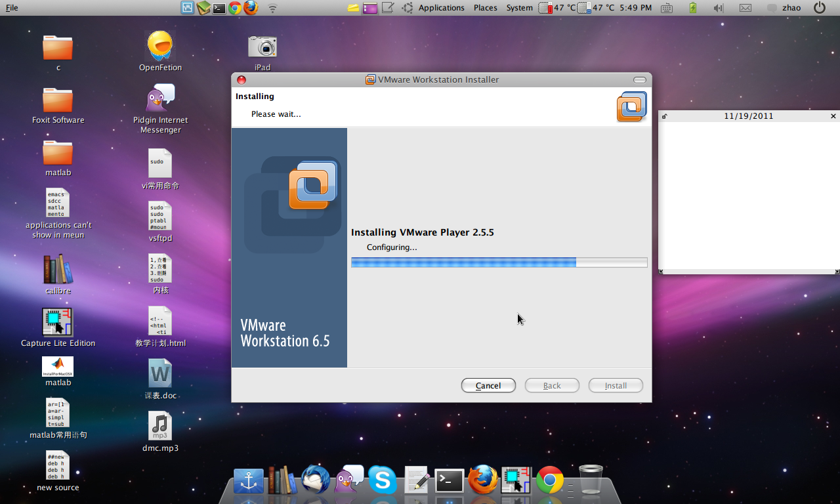The height and width of the screenshot is (504, 840).
Task: Click the text editor panel icon
Action: pyautogui.click(x=388, y=8)
